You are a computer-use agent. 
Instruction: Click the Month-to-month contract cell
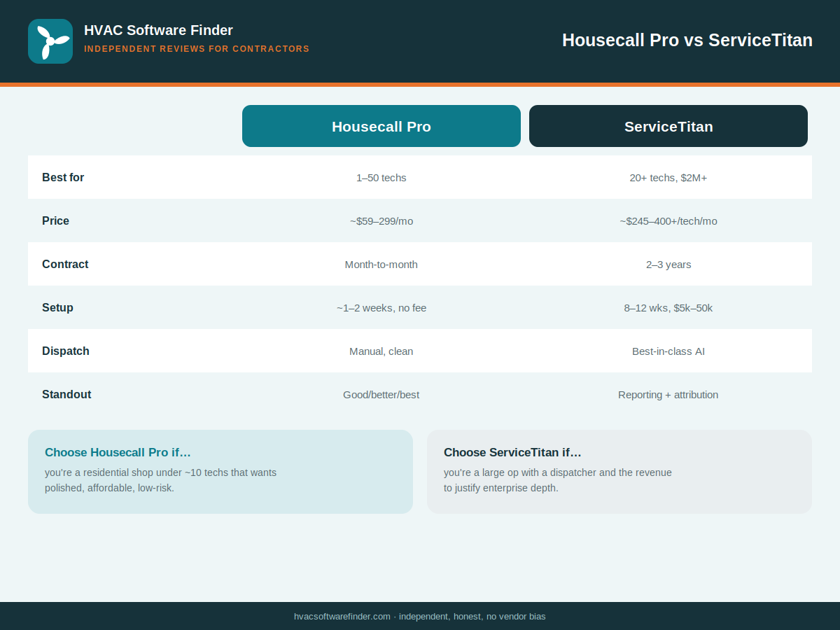point(381,265)
